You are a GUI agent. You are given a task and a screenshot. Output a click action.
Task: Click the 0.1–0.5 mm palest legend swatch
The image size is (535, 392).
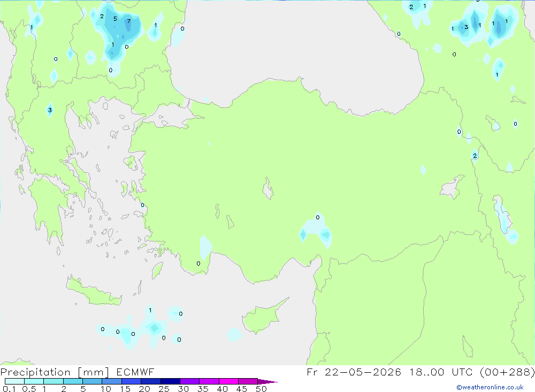tap(14, 381)
